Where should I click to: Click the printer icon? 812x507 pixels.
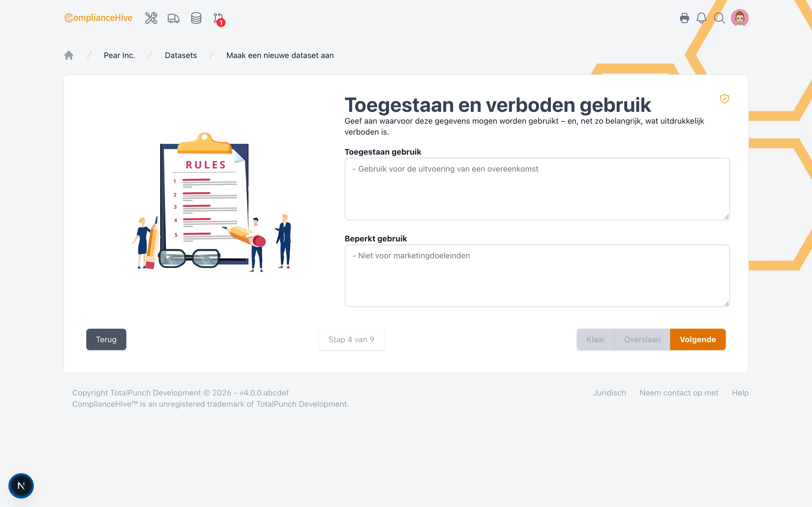coord(684,18)
